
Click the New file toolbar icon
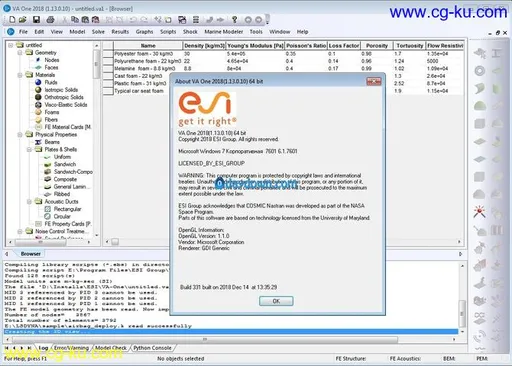[x=12, y=20]
